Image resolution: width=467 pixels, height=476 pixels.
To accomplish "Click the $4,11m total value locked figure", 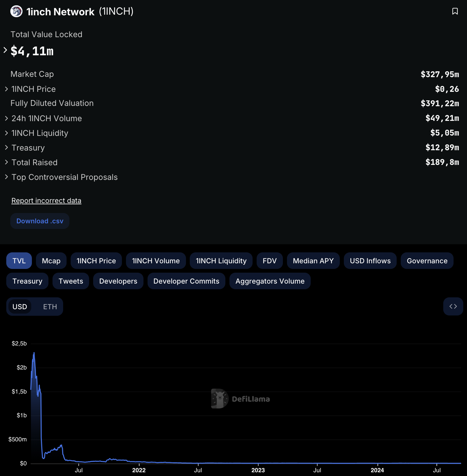I will tap(32, 51).
